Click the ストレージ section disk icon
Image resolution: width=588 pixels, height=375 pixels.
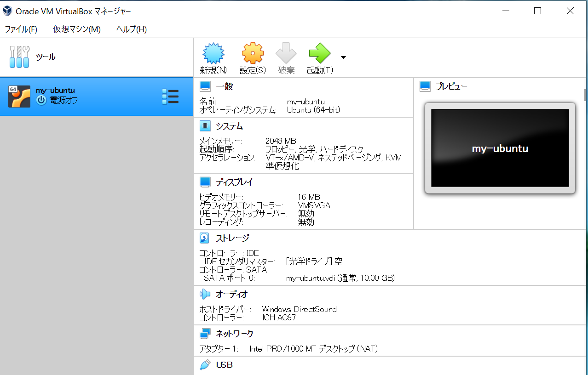(x=205, y=238)
